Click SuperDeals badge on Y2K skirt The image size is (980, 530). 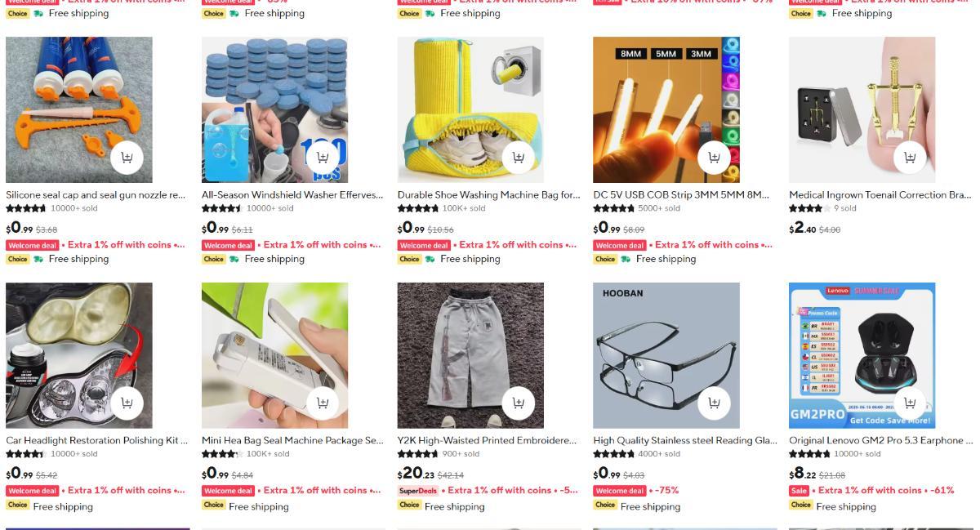[x=418, y=491]
